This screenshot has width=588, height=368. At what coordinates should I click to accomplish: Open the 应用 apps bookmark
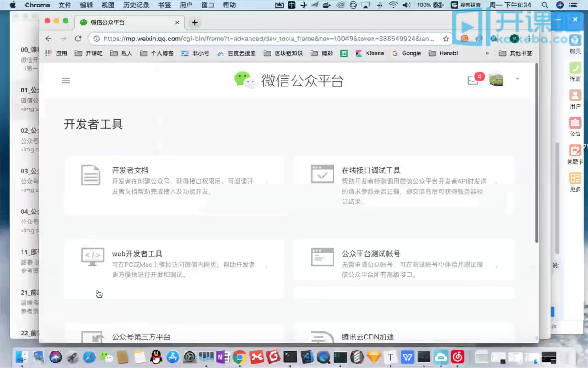click(x=56, y=53)
